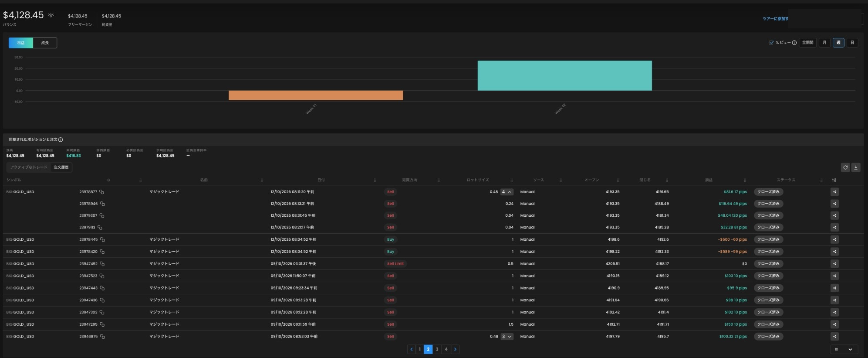Share trade with $100.32 21 pips profit
The width and height of the screenshot is (868, 358).
[x=834, y=337]
